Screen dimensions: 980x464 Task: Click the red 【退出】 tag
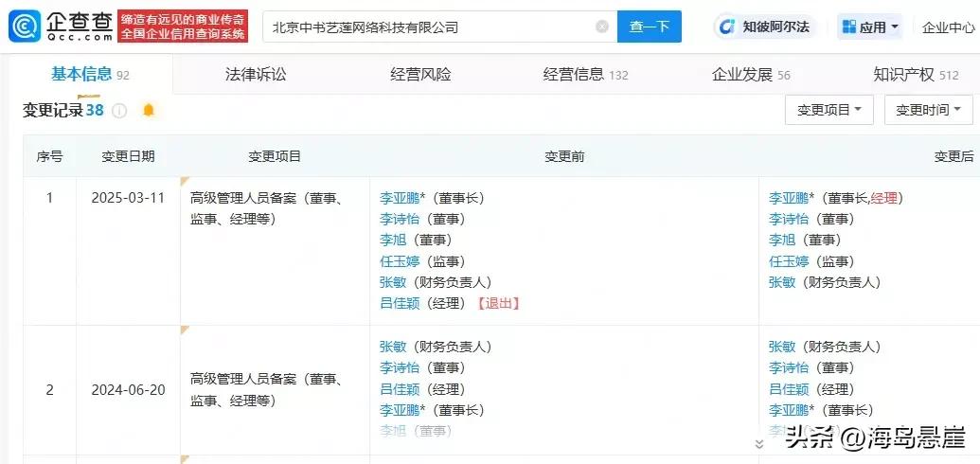pyautogui.click(x=498, y=303)
